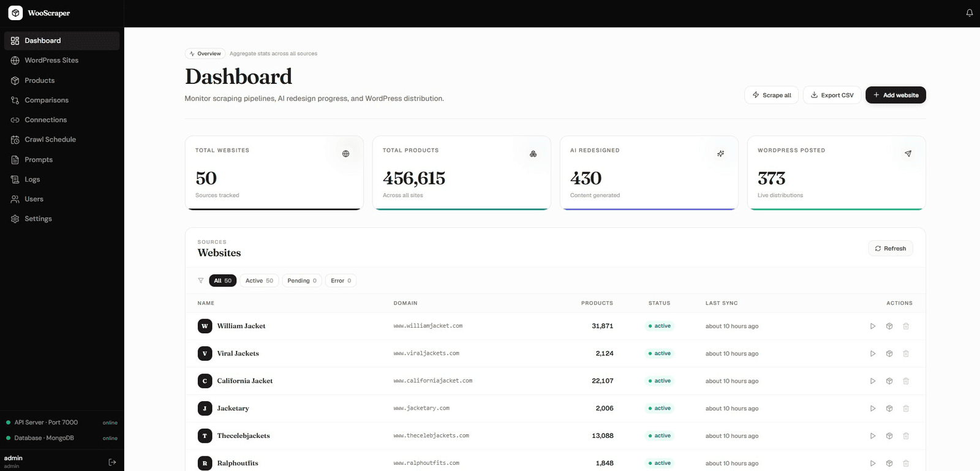Run scrape for Viral Jackets
The image size is (980, 471).
873,353
